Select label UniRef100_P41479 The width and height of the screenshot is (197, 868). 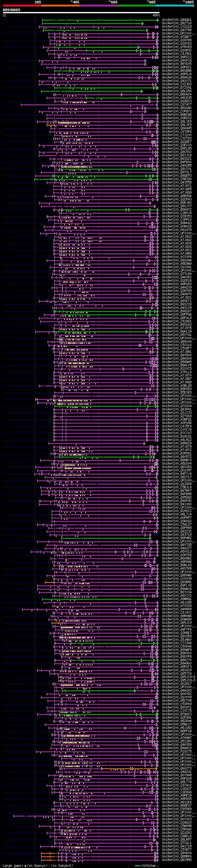pos(176,230)
